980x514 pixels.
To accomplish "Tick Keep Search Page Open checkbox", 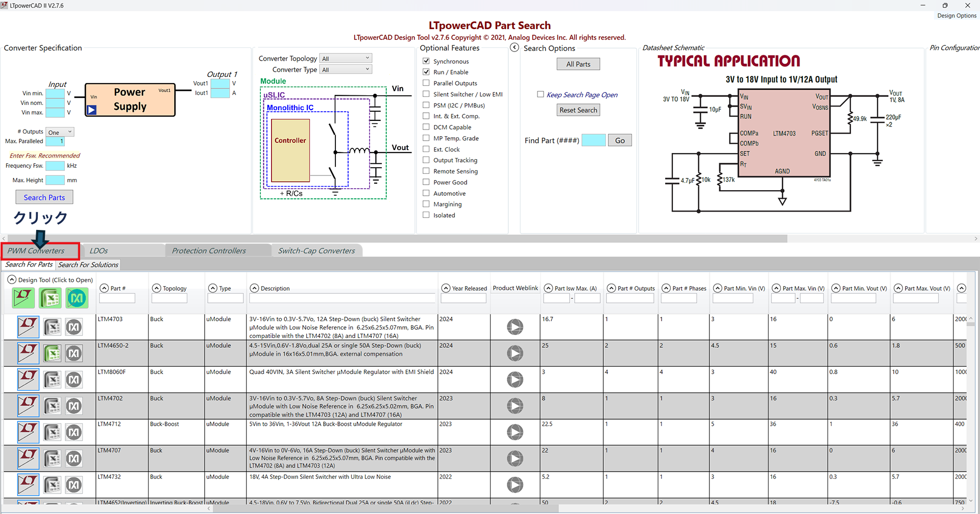I will (x=541, y=94).
